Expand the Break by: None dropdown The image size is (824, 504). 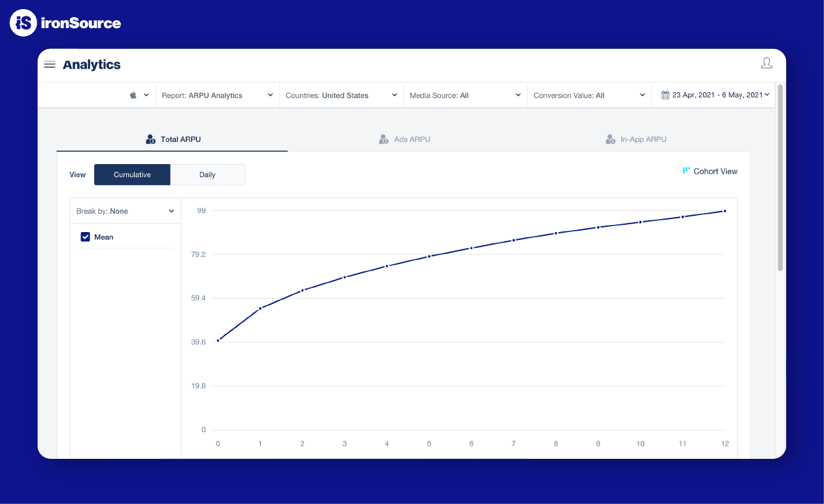click(125, 211)
